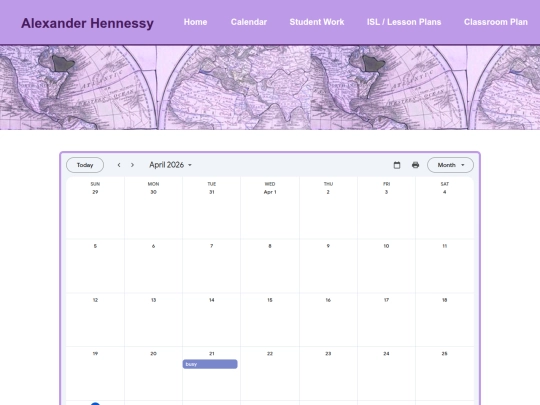The height and width of the screenshot is (405, 540).
Task: Select Wednesday the 15th
Action: tap(270, 300)
